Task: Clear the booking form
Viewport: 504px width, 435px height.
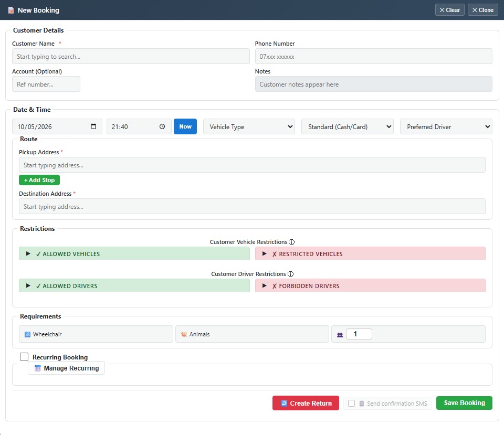Action: click(x=450, y=10)
